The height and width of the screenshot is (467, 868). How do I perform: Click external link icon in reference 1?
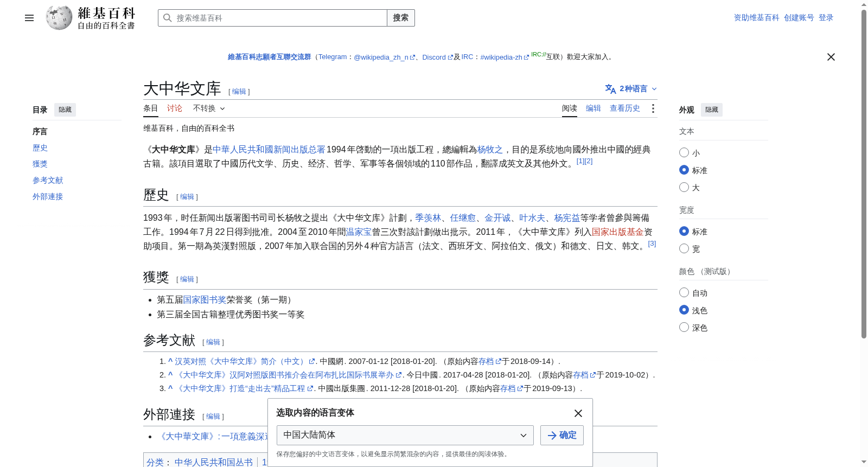pos(312,362)
